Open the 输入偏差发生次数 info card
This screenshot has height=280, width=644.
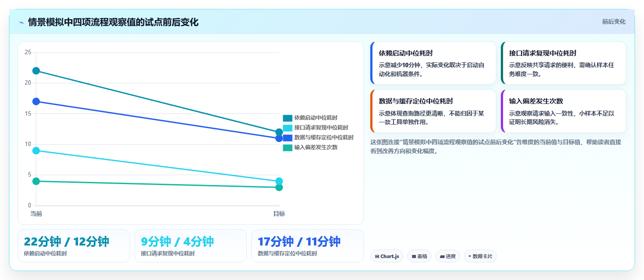pos(563,111)
